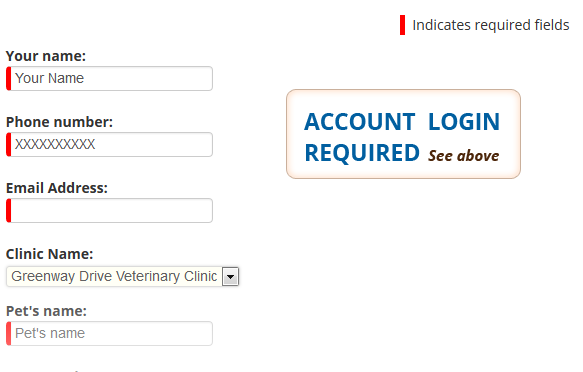Click the 'Email Address:' label

pos(57,188)
